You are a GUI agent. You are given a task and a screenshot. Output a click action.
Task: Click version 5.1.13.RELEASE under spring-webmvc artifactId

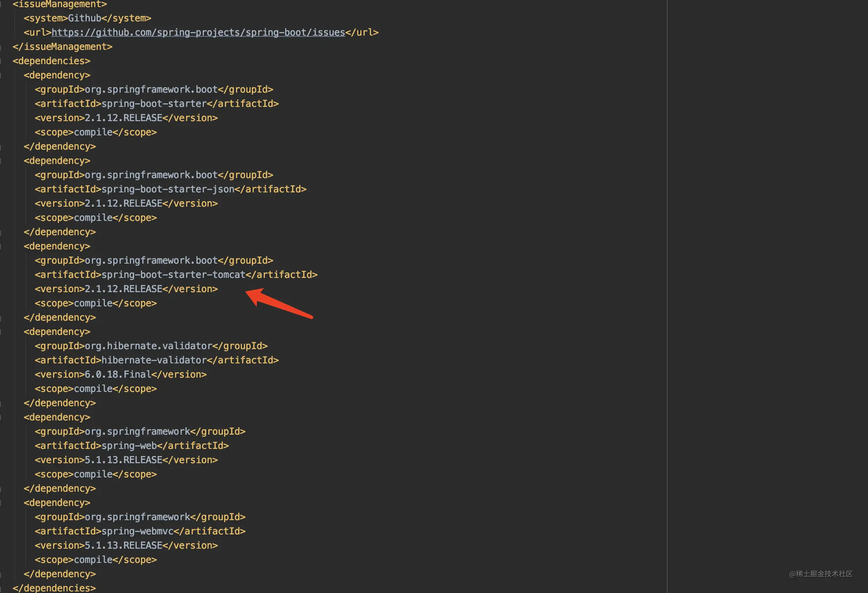click(x=126, y=545)
